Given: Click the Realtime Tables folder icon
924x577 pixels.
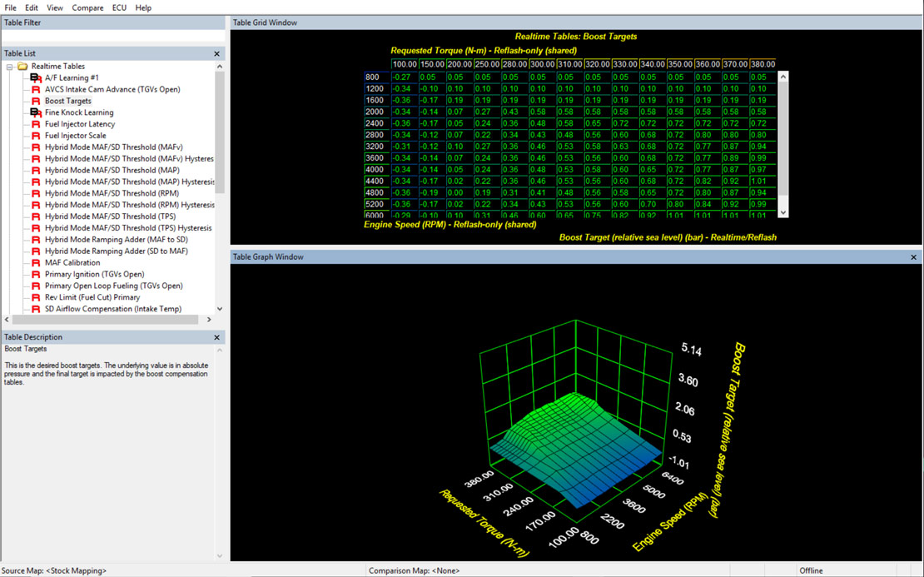Looking at the screenshot, I should pyautogui.click(x=22, y=66).
